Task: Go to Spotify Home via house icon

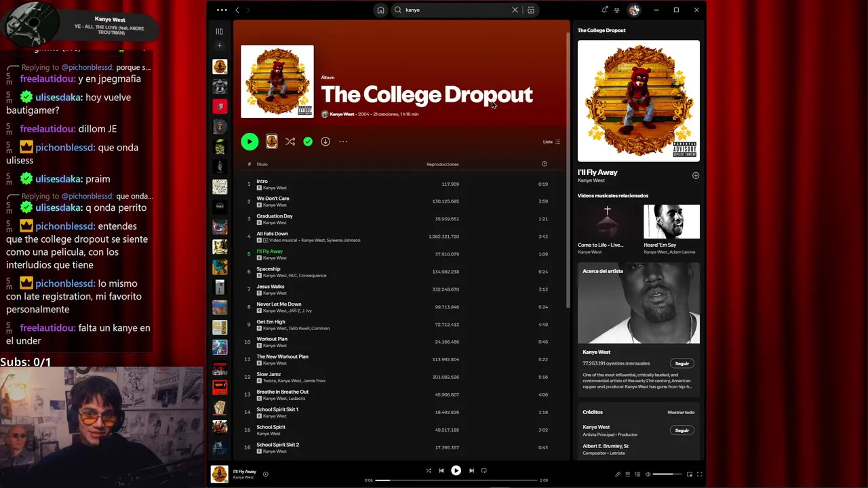Action: click(380, 10)
